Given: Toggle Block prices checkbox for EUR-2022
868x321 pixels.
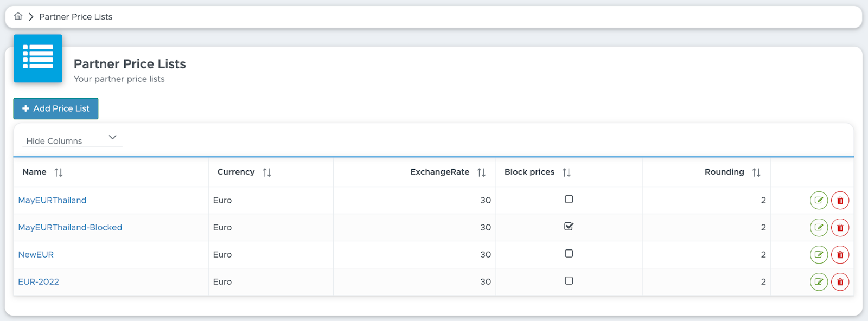Looking at the screenshot, I should [569, 281].
